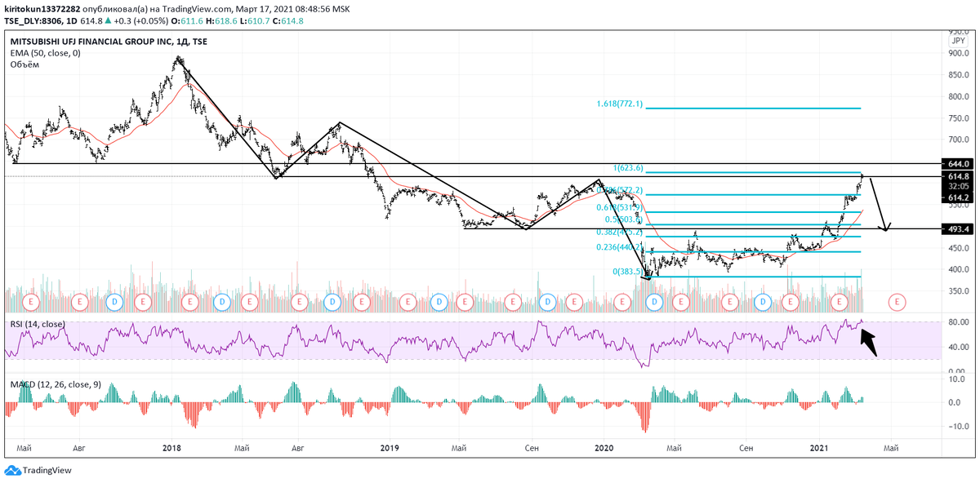
Task: Click the 850.0 price axis label
Action: pos(959,75)
